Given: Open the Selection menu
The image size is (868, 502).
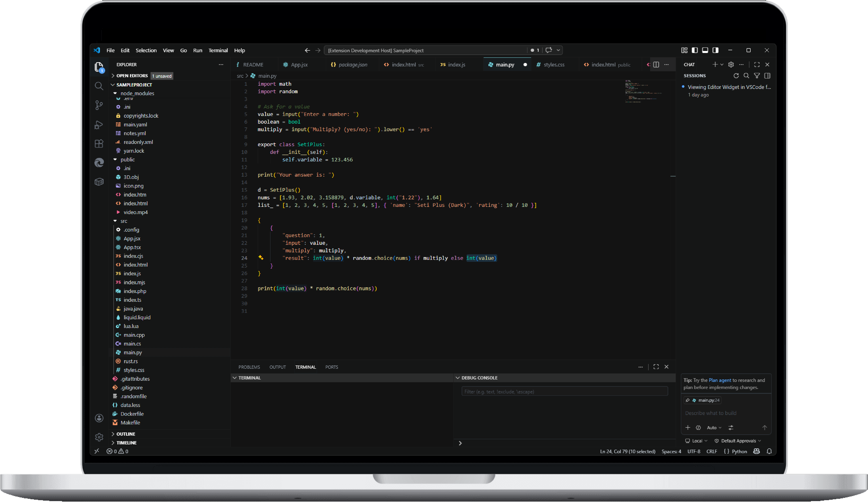Looking at the screenshot, I should [x=146, y=50].
